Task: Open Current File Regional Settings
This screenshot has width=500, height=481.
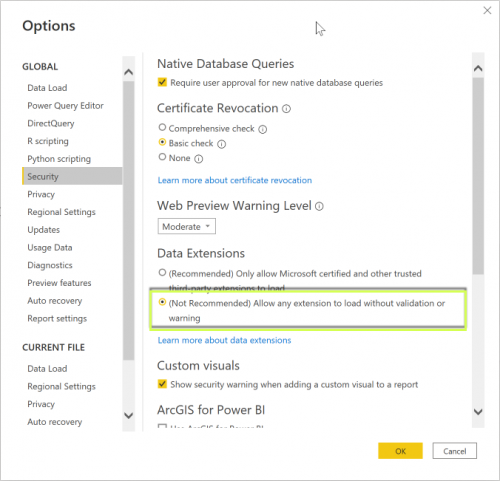Action: click(61, 386)
